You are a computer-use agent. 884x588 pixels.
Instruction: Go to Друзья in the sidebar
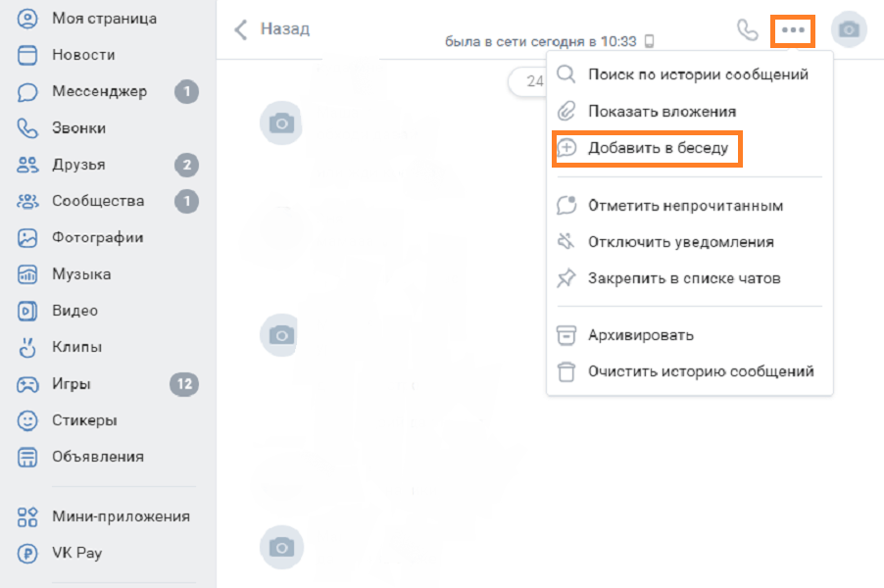pyautogui.click(x=77, y=165)
